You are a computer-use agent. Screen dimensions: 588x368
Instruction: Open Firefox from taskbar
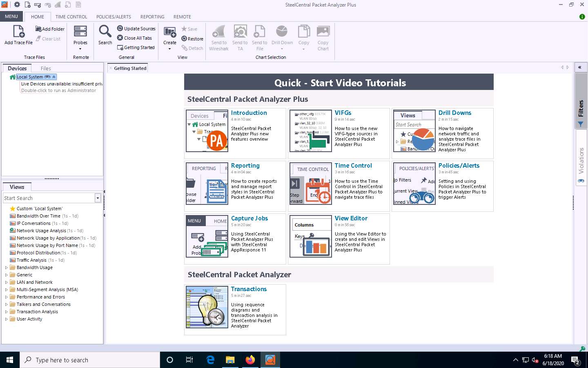[x=250, y=360]
